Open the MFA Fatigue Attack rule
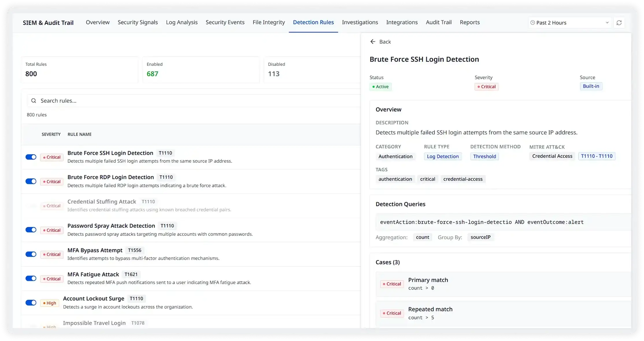Screen dimensions: 644x341 pyautogui.click(x=93, y=274)
